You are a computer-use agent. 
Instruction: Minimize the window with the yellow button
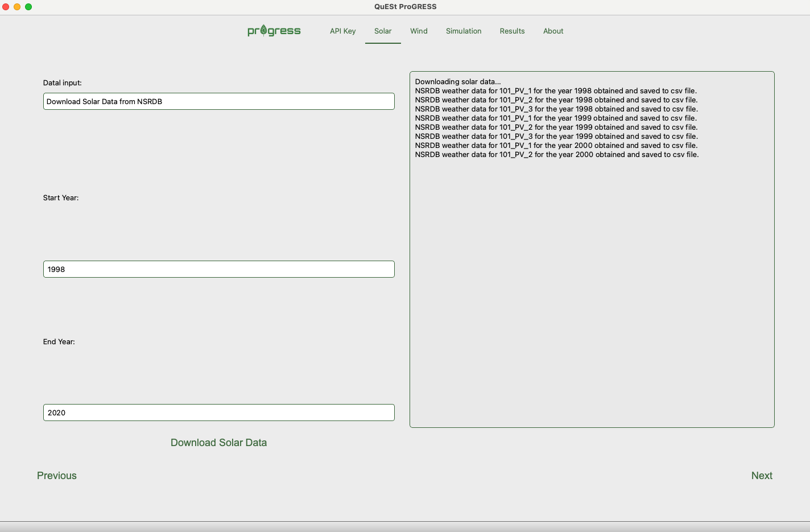coord(17,7)
